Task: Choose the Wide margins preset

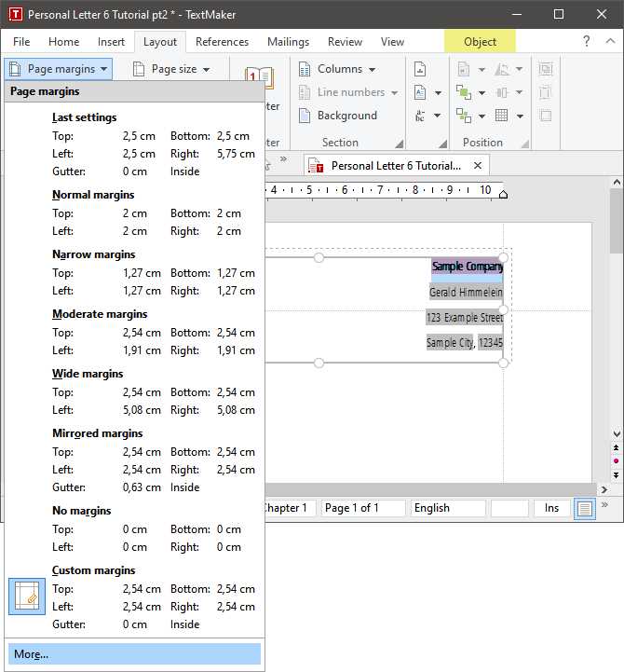Action: click(x=134, y=391)
